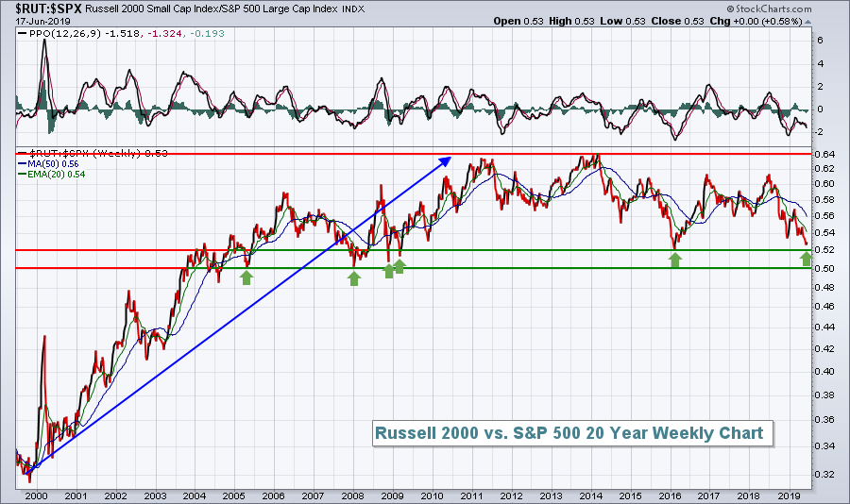850x504 pixels.
Task: Click the 2013 year label on the time axis
Action: pyautogui.click(x=551, y=496)
